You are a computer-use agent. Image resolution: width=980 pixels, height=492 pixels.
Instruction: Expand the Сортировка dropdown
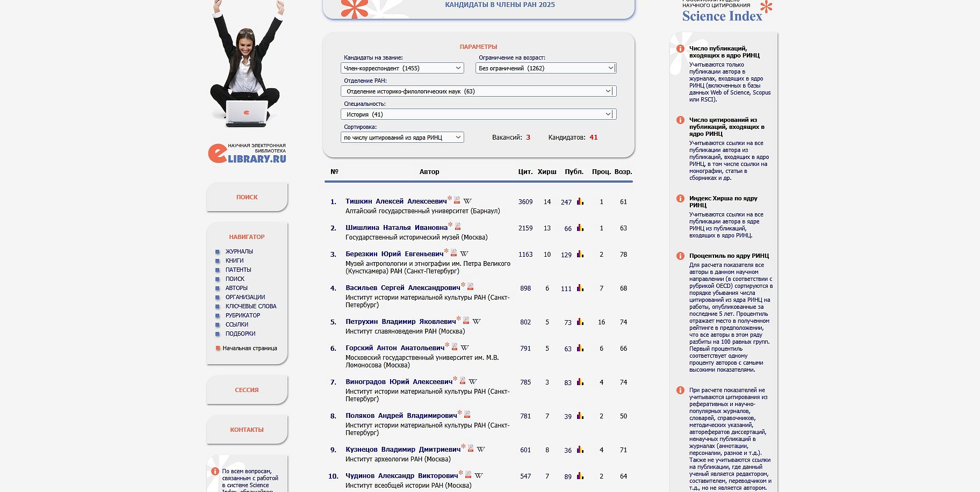[x=402, y=138]
